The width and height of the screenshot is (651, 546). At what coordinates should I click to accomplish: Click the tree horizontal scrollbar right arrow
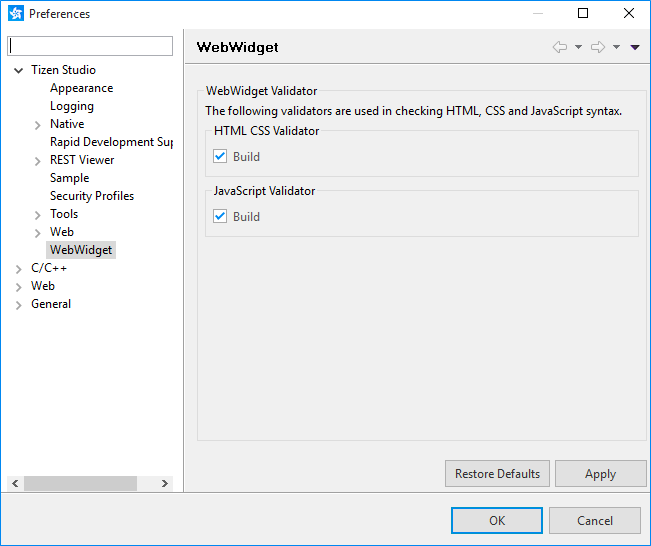point(165,483)
